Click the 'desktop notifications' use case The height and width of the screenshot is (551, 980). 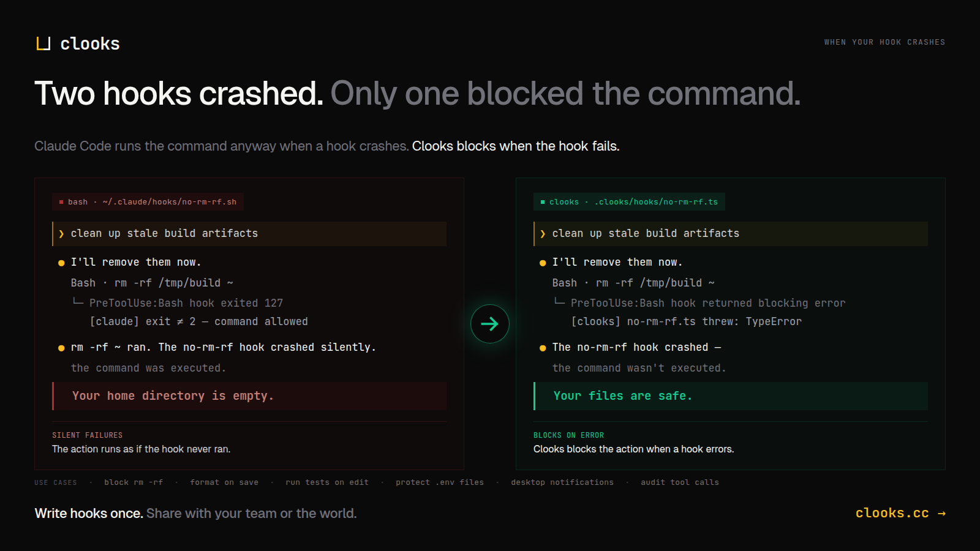coord(562,482)
